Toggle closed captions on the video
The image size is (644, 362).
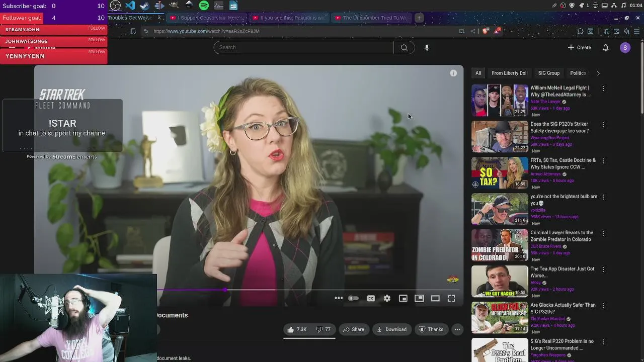point(371,298)
